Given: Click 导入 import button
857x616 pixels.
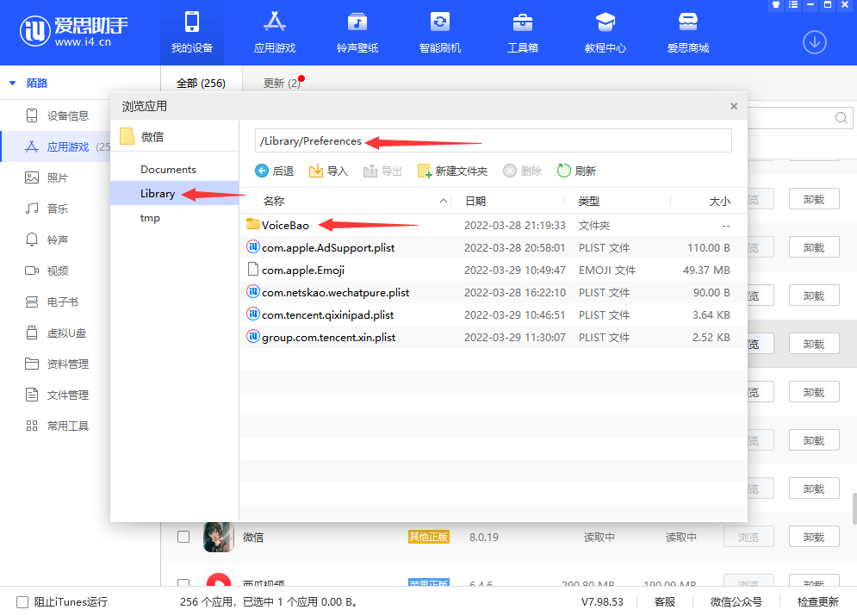Looking at the screenshot, I should 328,171.
